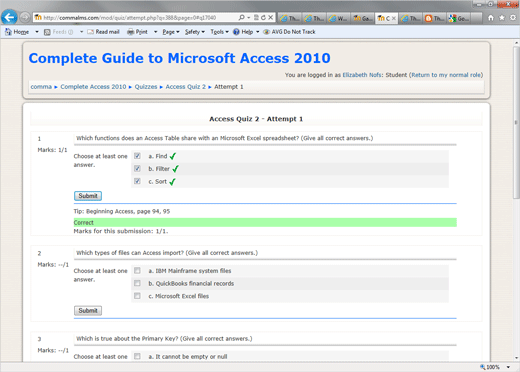Expand the Page dropdown menu
This screenshot has height=372, width=520.
click(x=171, y=32)
